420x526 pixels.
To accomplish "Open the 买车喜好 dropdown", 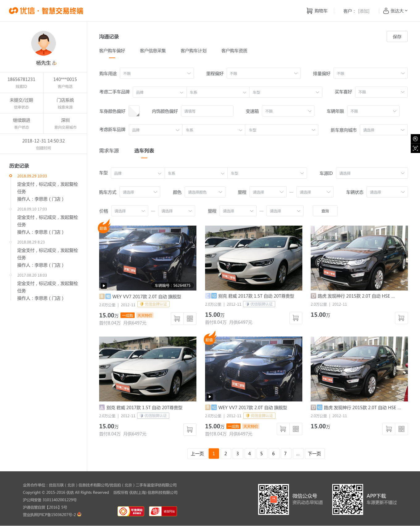I will 381,92.
